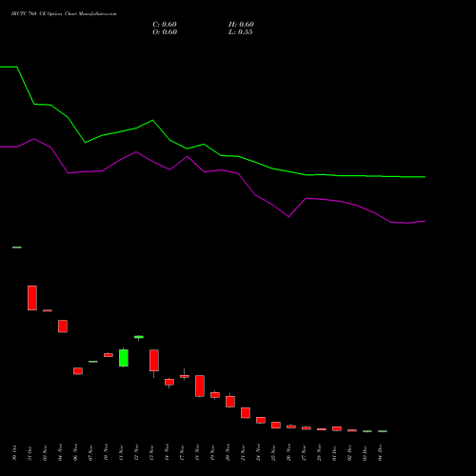
Task: Select the 06 Nov date label
Action: point(75,453)
